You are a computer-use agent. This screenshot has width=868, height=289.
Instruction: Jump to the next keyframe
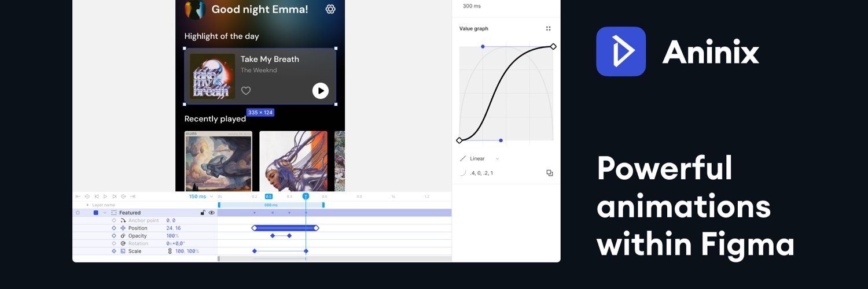(123, 197)
